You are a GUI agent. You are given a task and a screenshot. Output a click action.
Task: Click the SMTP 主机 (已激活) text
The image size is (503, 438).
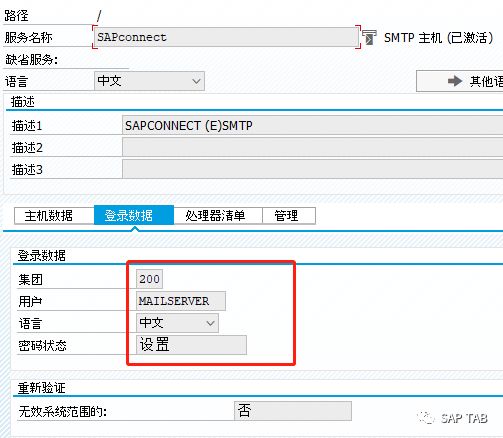coord(439,38)
